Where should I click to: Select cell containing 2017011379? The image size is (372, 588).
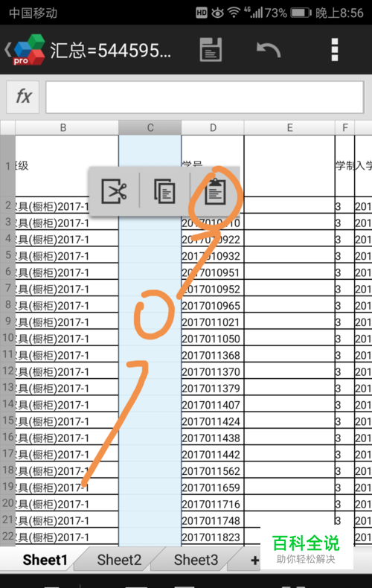[x=213, y=387]
